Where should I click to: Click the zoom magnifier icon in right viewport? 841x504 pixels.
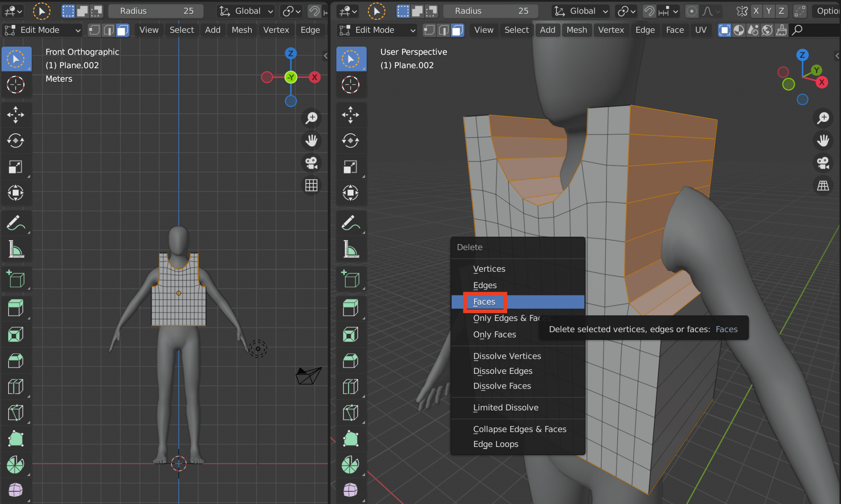coord(823,118)
